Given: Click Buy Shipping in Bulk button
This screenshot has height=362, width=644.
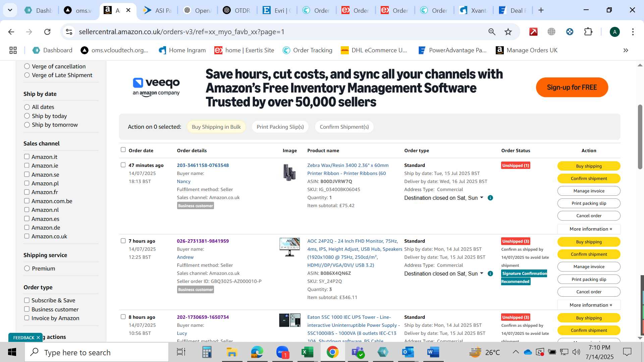Looking at the screenshot, I should [x=216, y=127].
